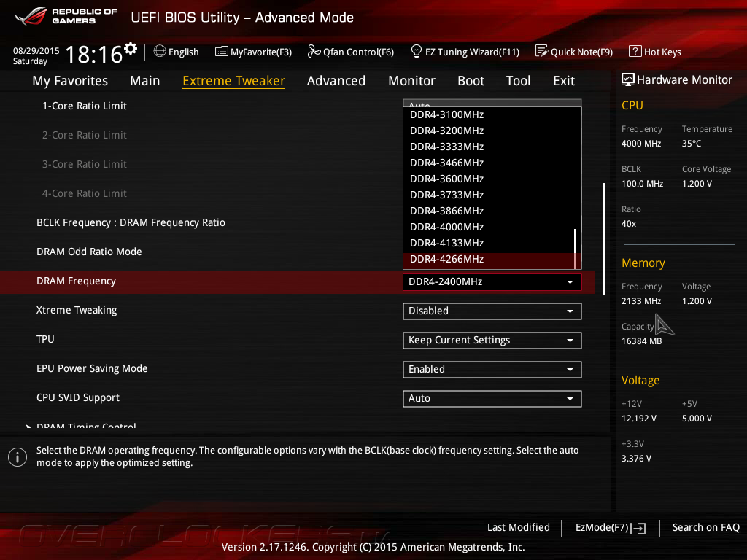Click the EzMode exit arrow icon
Viewport: 747px width, 560px height.
(x=638, y=528)
